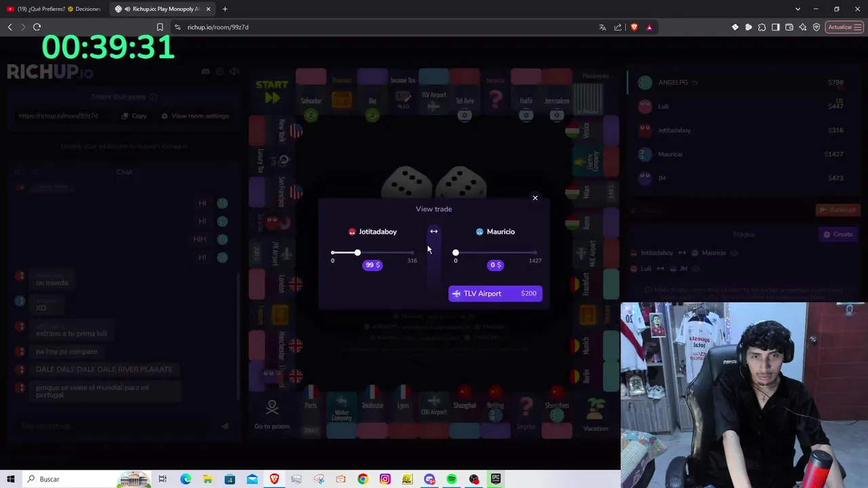
Task: Open a new browser tab
Action: (x=225, y=9)
